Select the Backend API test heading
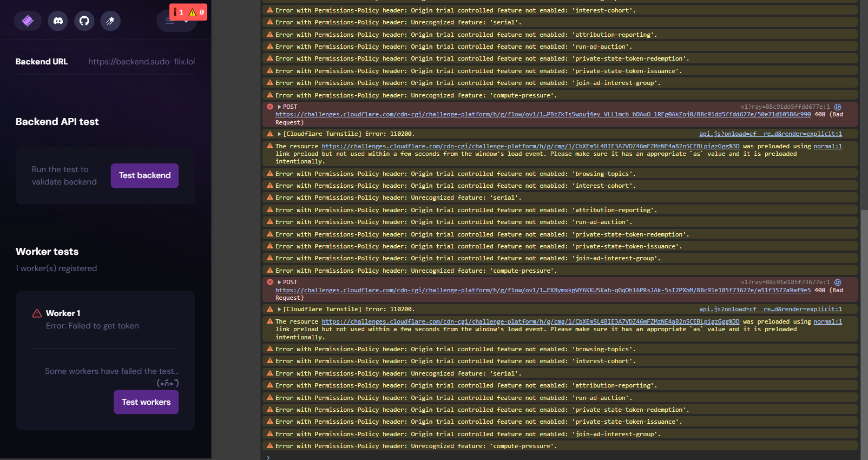868x460 pixels. point(57,122)
